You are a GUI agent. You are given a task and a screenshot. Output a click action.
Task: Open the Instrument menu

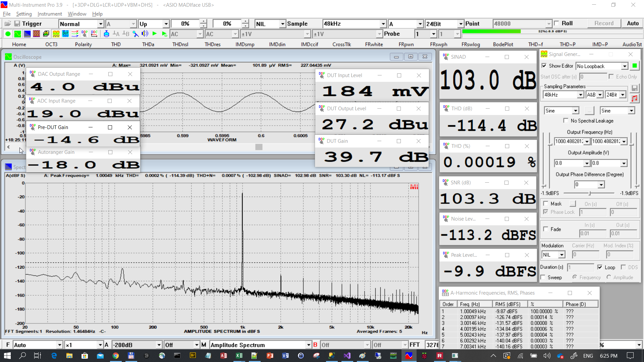[50, 14]
